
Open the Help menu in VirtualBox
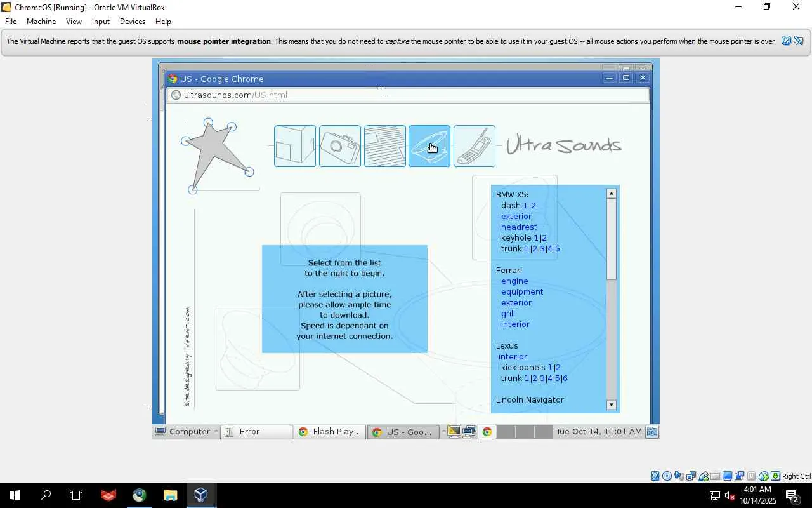tap(163, 22)
